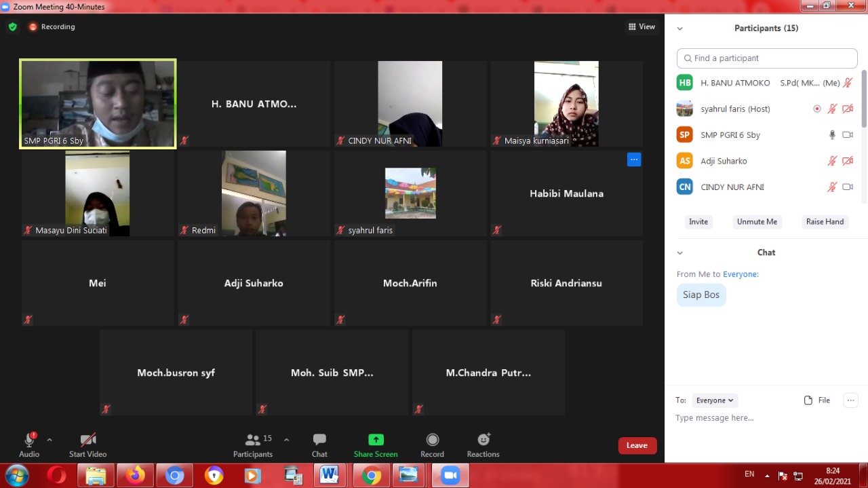Click the EN language indicator in tray
The image size is (868, 488).
tap(749, 474)
